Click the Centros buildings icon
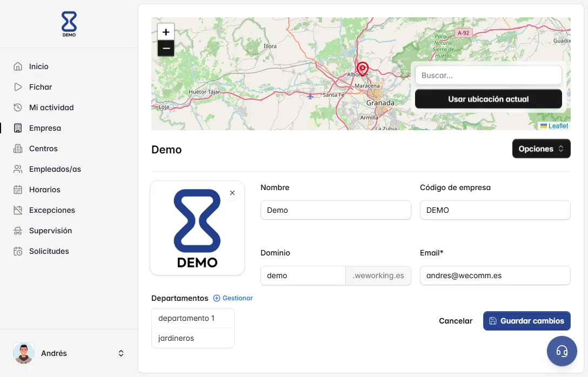 [x=18, y=149]
